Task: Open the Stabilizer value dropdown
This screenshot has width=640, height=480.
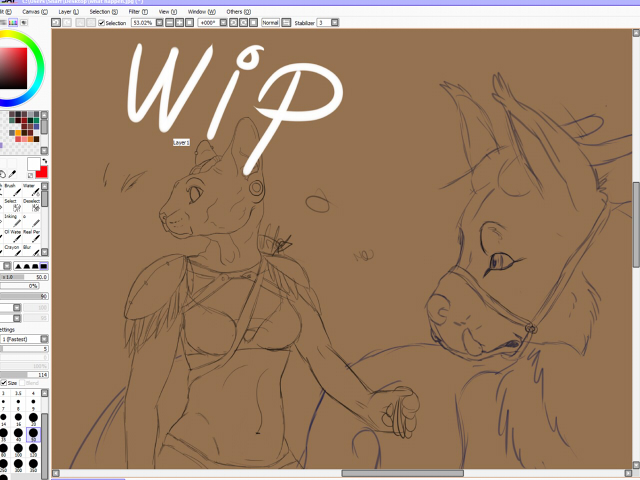Action: [x=335, y=23]
